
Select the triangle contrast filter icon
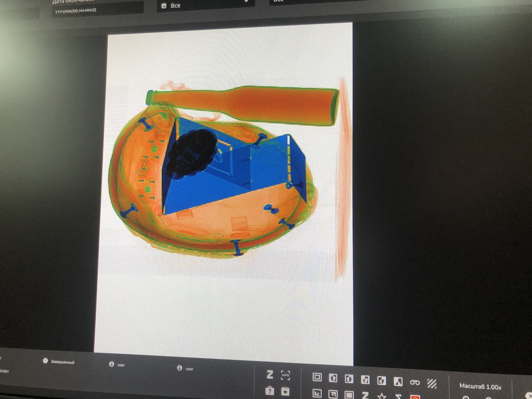click(x=398, y=381)
